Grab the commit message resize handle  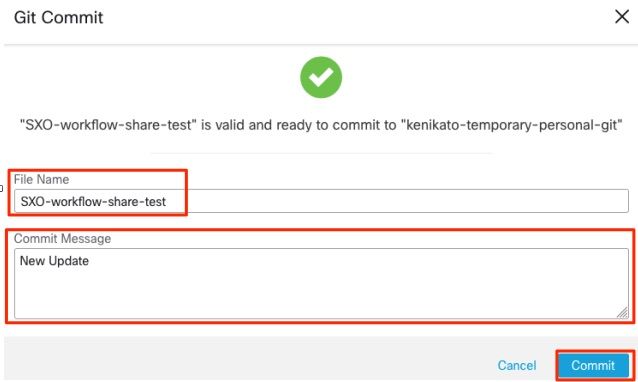(622, 312)
